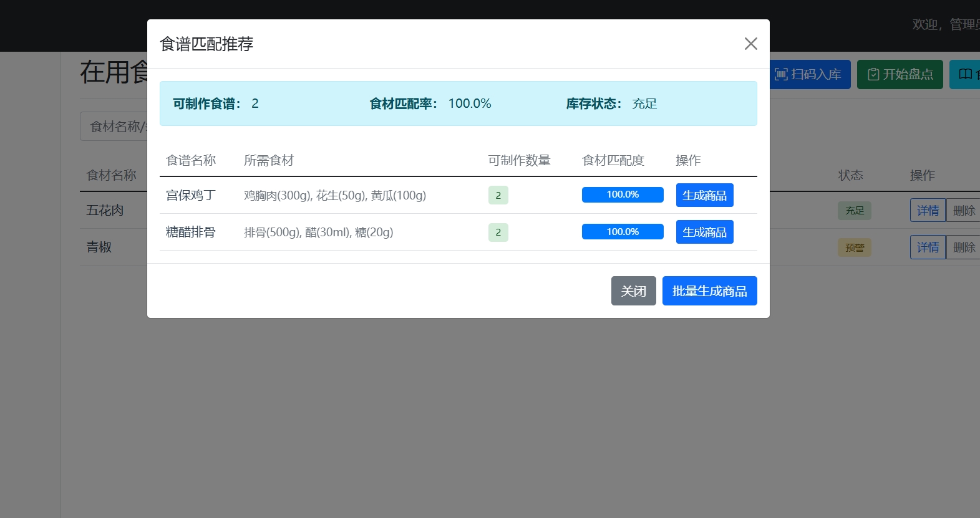980x518 pixels.
Task: Click the quantity badge for 宫保鸡丁
Action: tap(498, 195)
